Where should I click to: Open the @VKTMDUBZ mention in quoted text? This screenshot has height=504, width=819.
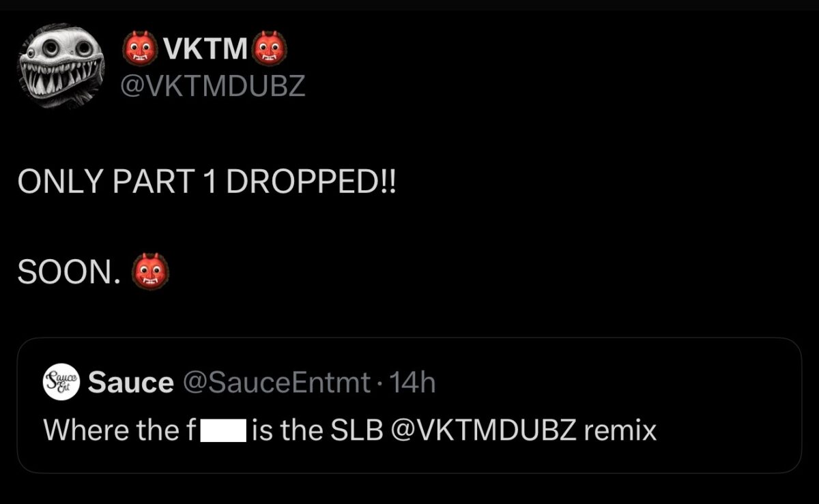(x=483, y=430)
